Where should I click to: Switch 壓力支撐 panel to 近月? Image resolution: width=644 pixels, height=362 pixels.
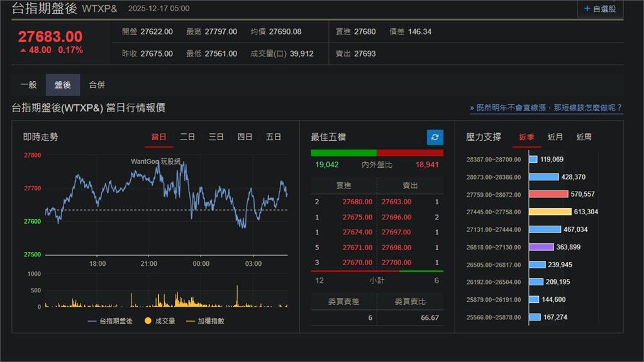point(555,136)
